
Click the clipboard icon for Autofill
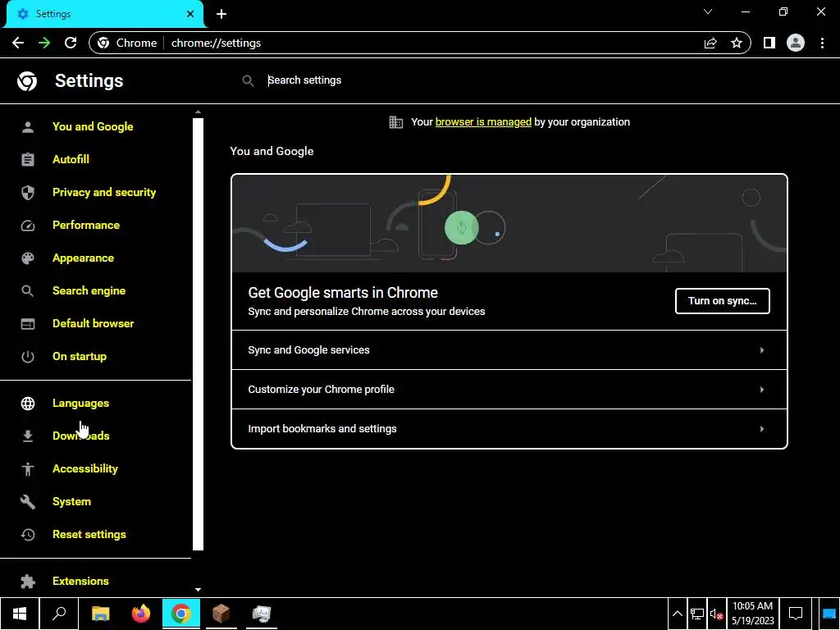pos(28,160)
